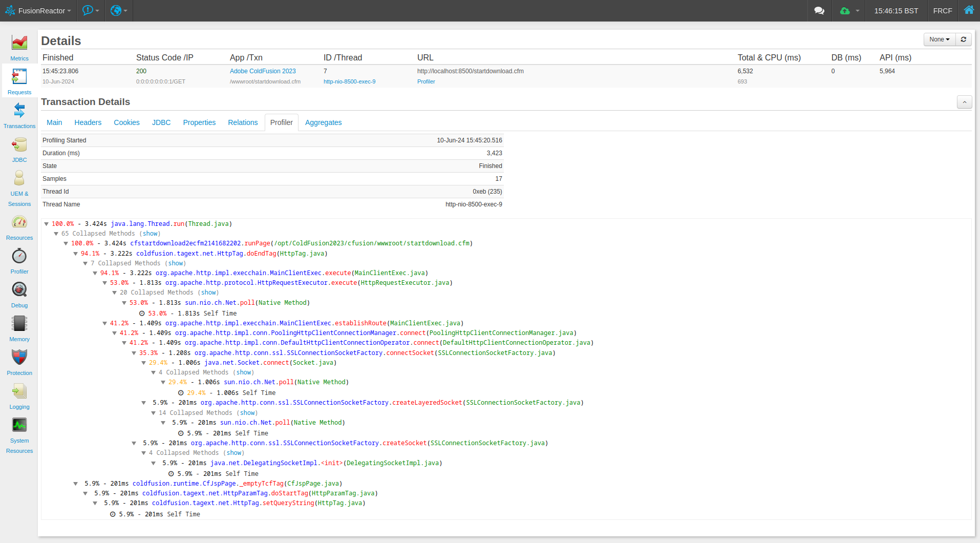Switch to the Relations tab
Viewport: 980px width, 543px height.
(x=243, y=122)
